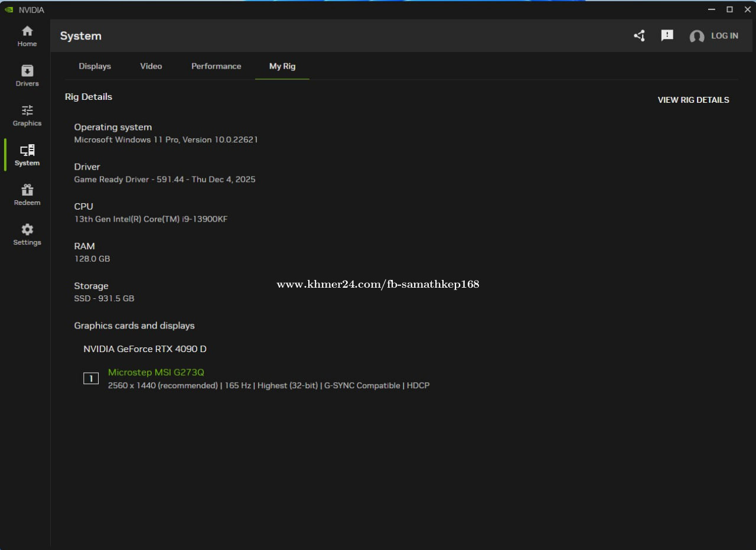Select the System sidebar icon
The width and height of the screenshot is (756, 550).
(27, 155)
